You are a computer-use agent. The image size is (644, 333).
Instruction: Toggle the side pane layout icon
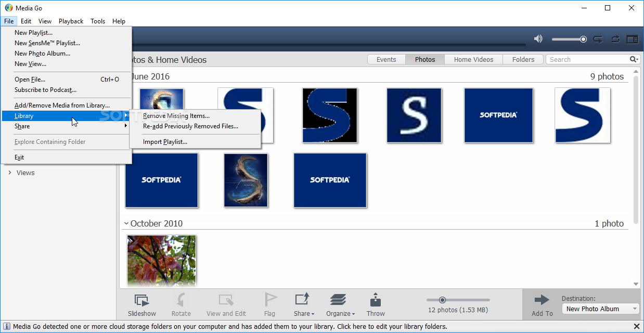[632, 39]
